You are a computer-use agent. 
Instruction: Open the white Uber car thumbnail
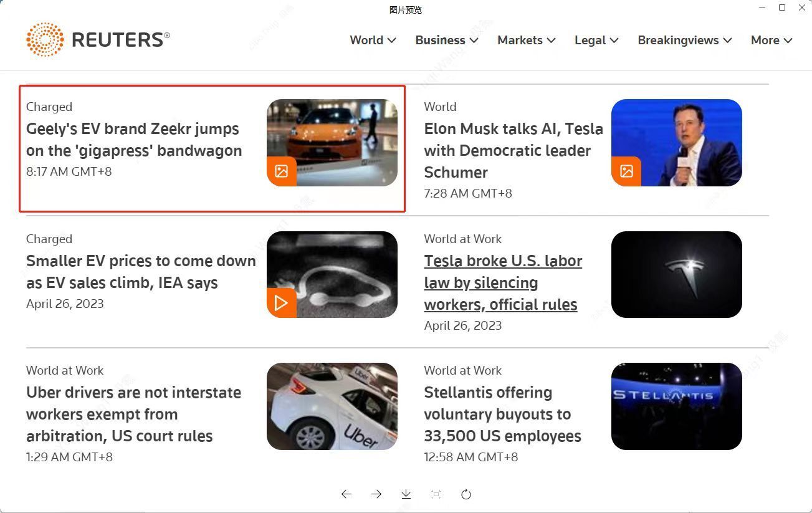coord(332,406)
